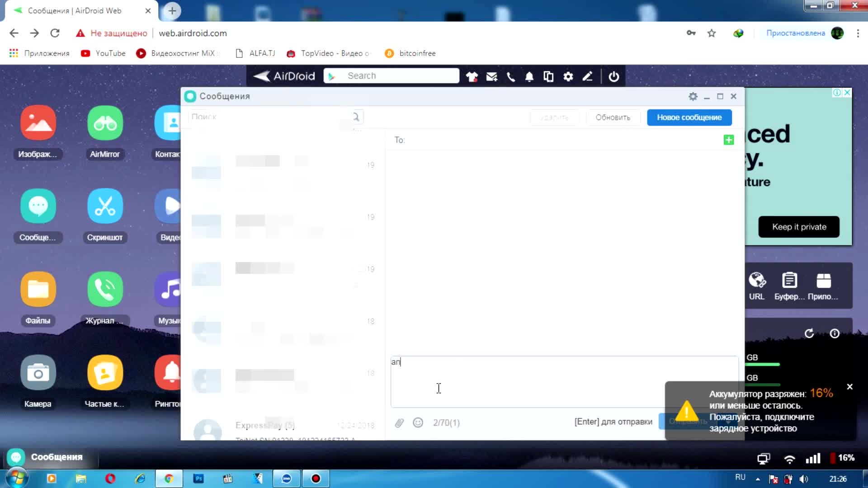868x488 pixels.
Task: Open the YouTube bookmark
Action: tap(103, 53)
